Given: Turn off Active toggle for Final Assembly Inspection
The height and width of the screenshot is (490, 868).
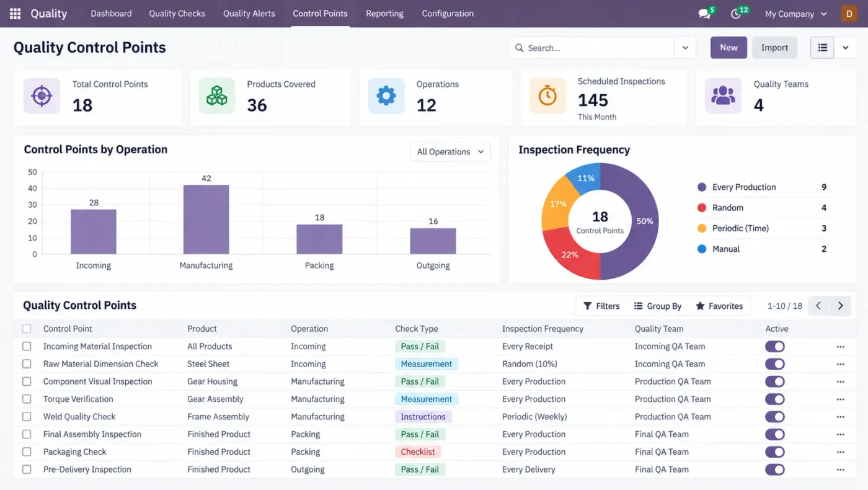Looking at the screenshot, I should point(775,434).
